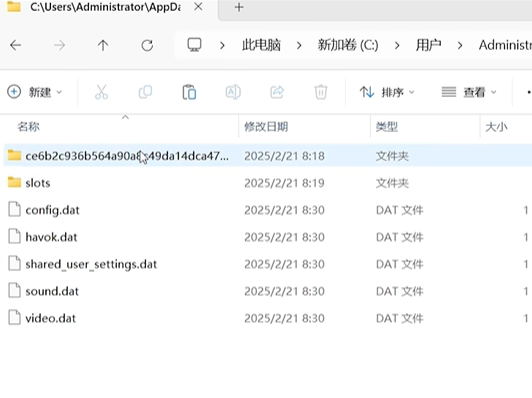Open the 查看 view dropdown
Screen dimensions: 532x398
pyautogui.click(x=469, y=92)
